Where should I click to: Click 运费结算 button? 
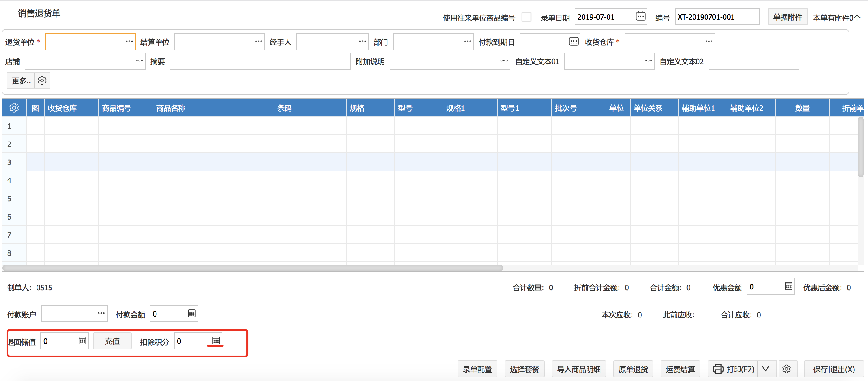click(680, 369)
